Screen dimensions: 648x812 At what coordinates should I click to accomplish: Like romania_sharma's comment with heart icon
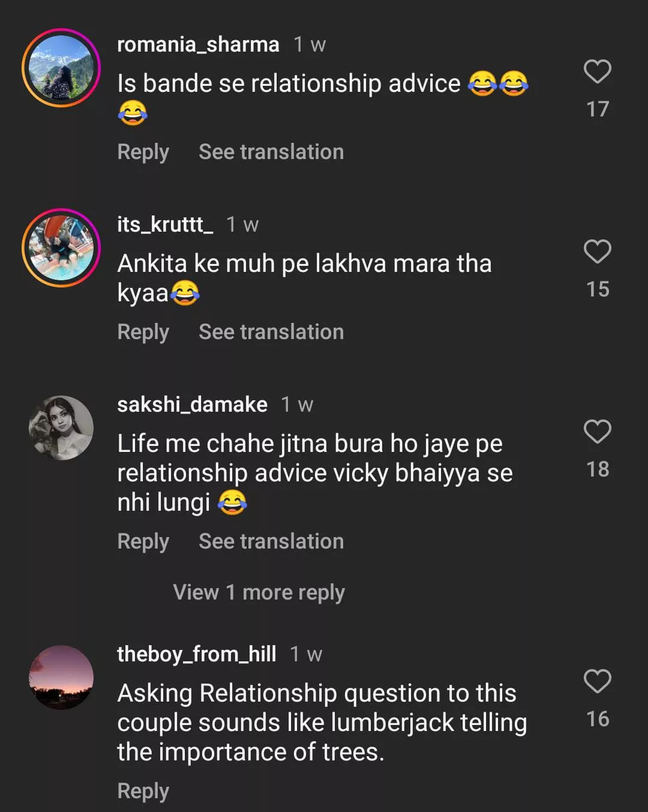point(597,72)
